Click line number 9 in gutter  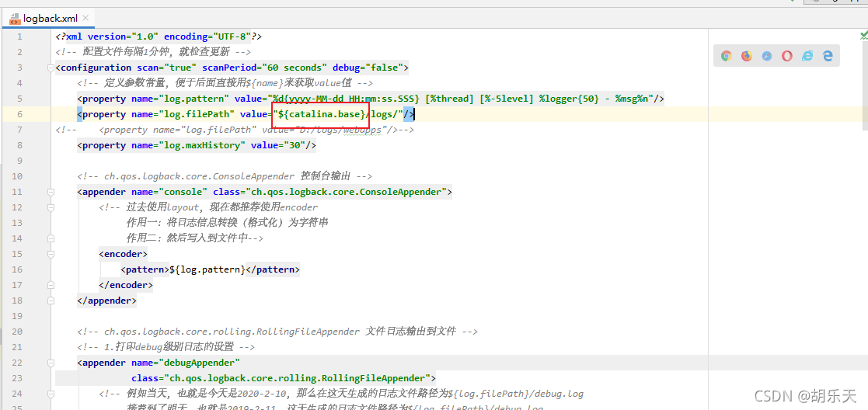pyautogui.click(x=19, y=161)
